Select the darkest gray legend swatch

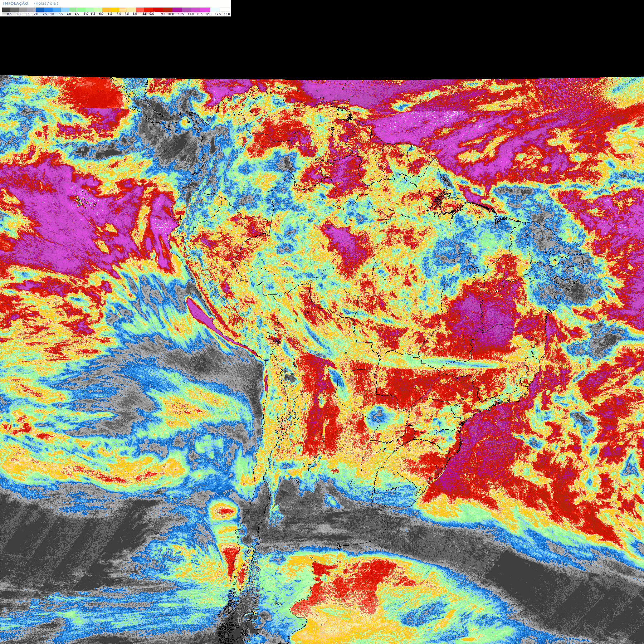[6, 10]
